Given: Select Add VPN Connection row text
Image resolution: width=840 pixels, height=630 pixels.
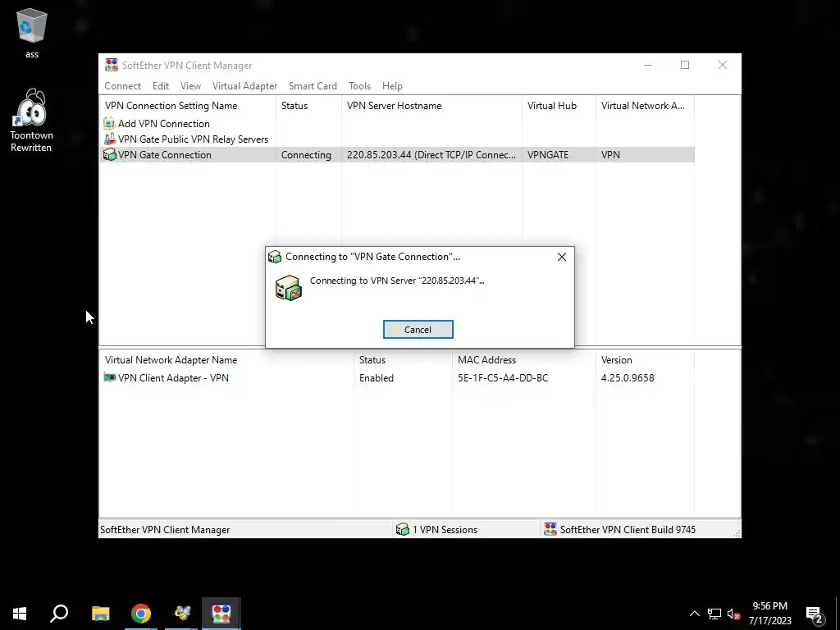Looking at the screenshot, I should [164, 124].
